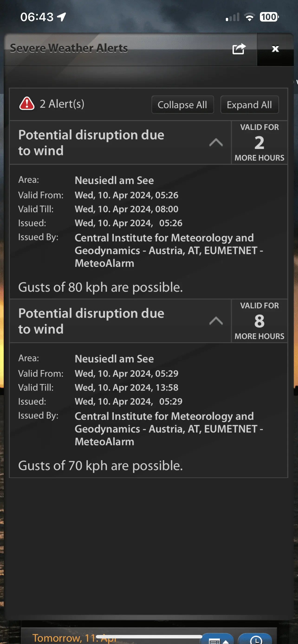Tap the list view icon at bottom

tap(217, 640)
